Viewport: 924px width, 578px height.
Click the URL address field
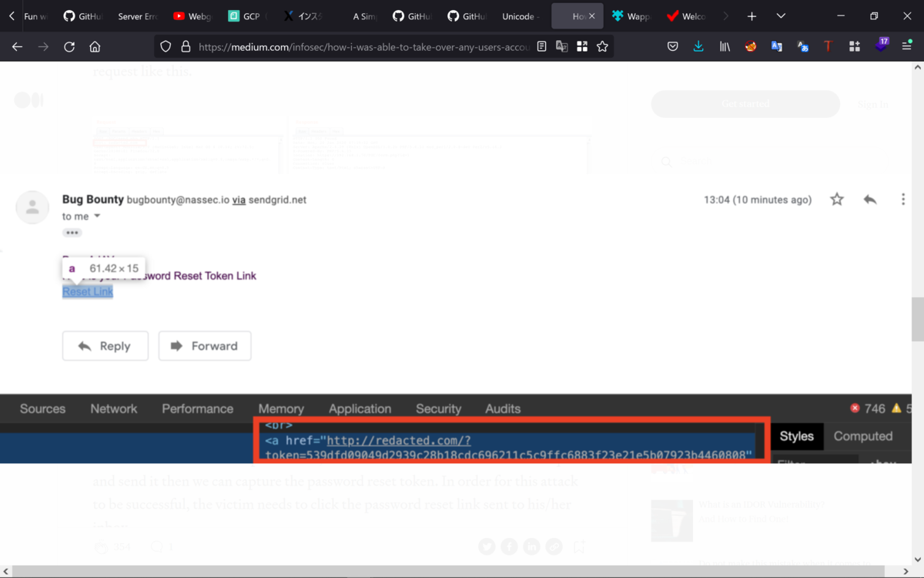[x=363, y=47]
